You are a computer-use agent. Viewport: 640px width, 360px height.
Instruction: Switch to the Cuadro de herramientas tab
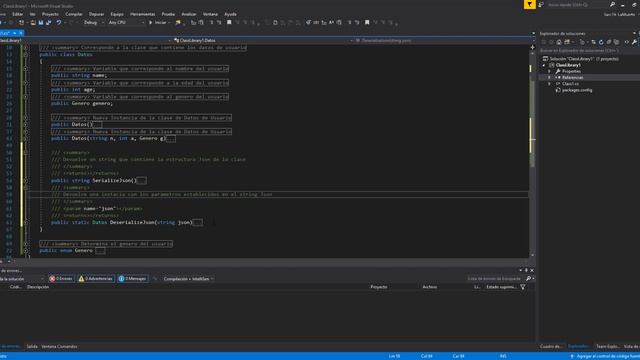click(x=551, y=347)
